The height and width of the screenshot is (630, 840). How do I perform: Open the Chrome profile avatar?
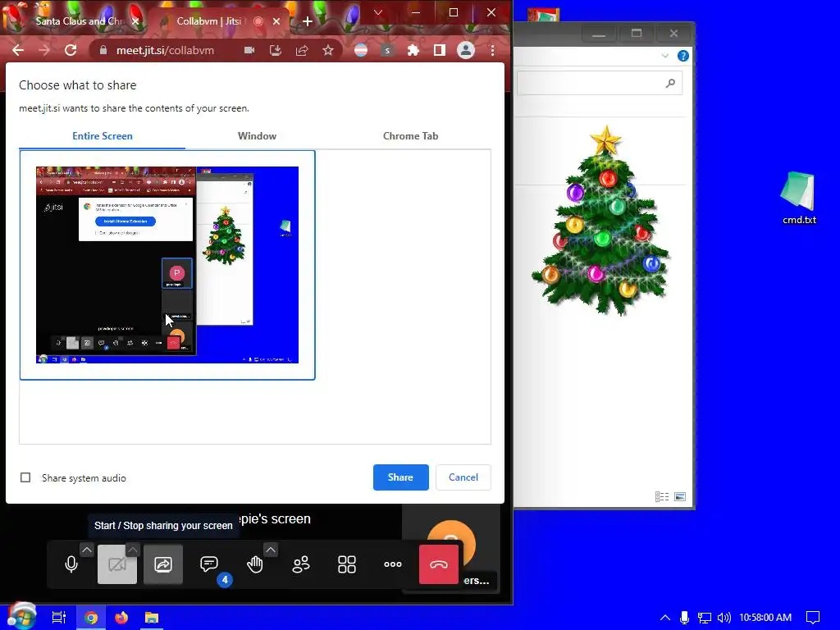click(466, 50)
